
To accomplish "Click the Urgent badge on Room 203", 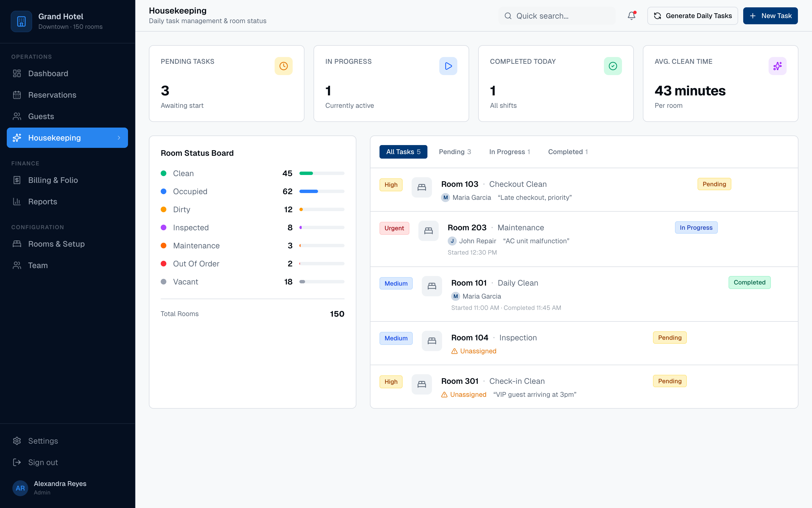I will [394, 228].
